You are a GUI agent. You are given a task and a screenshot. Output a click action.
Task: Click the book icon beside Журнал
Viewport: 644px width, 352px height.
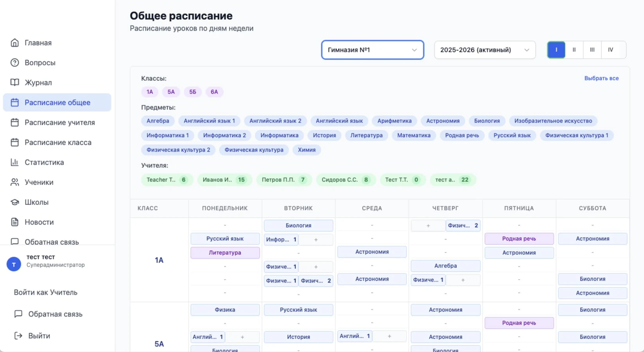[x=14, y=83]
